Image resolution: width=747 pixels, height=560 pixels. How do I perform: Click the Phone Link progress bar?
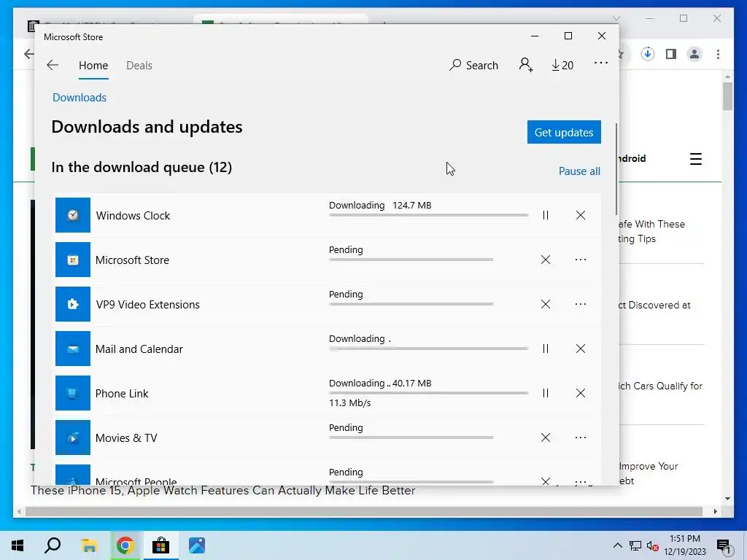[x=428, y=393]
